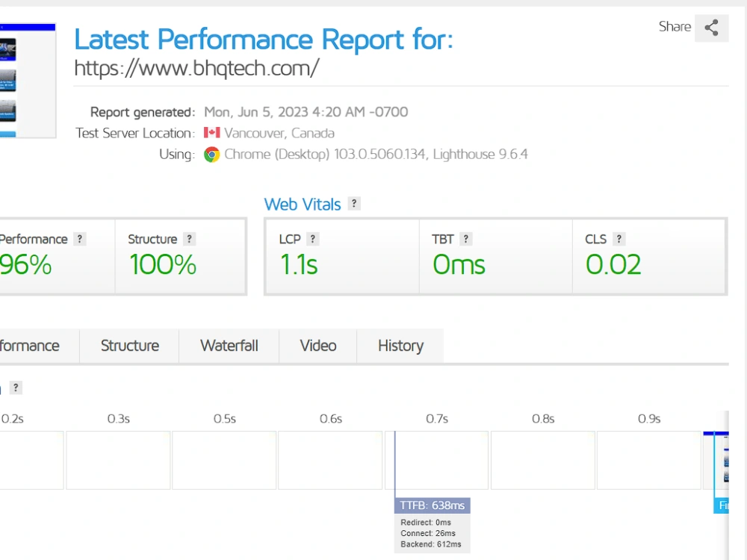This screenshot has width=747, height=560.
Task: Click the Web Vitals heading link
Action: coord(303,205)
